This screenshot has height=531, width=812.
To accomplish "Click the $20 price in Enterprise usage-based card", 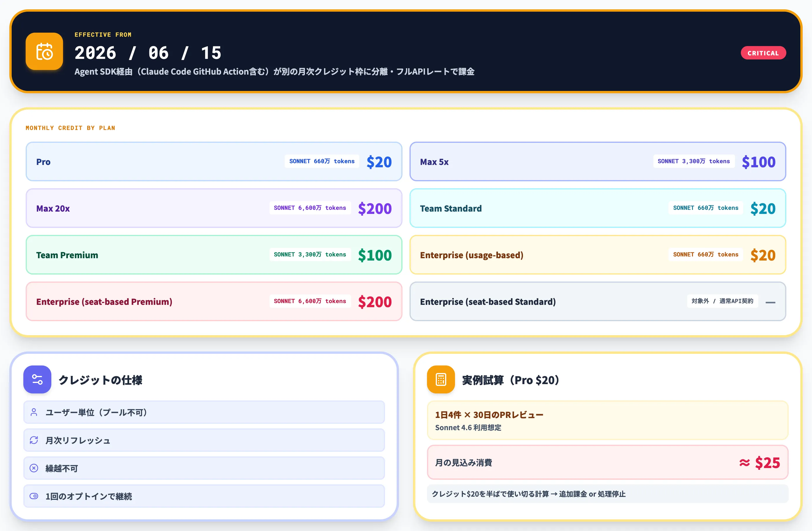I will [x=763, y=255].
